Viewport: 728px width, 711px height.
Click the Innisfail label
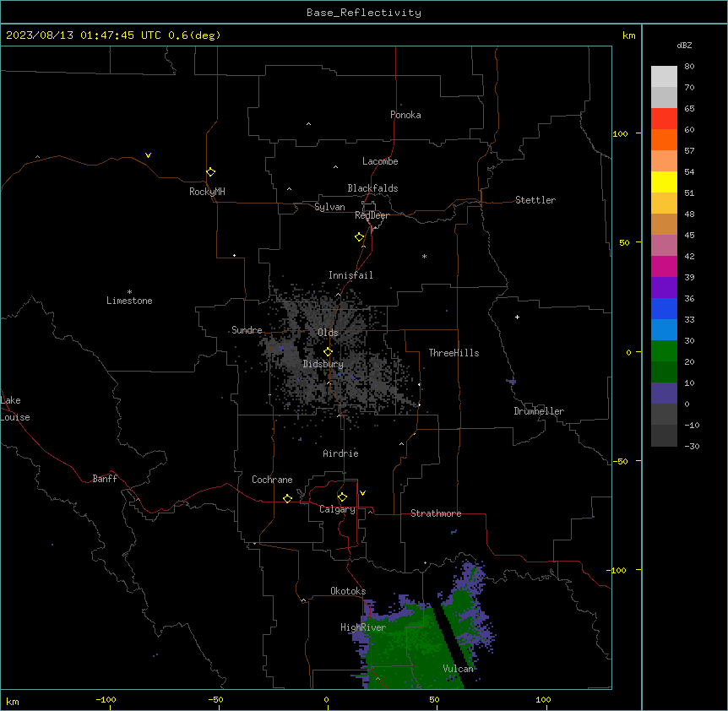point(350,275)
